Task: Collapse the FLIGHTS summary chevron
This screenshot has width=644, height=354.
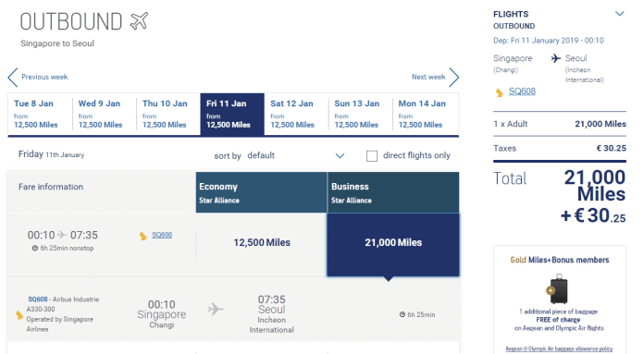Action: pyautogui.click(x=619, y=14)
